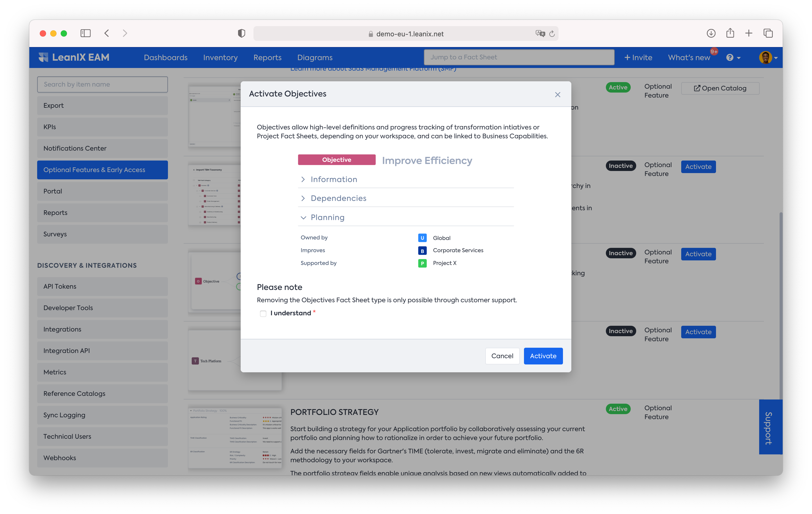Click the Tech Platform thumbnail image
This screenshot has height=514, width=812.
click(214, 360)
